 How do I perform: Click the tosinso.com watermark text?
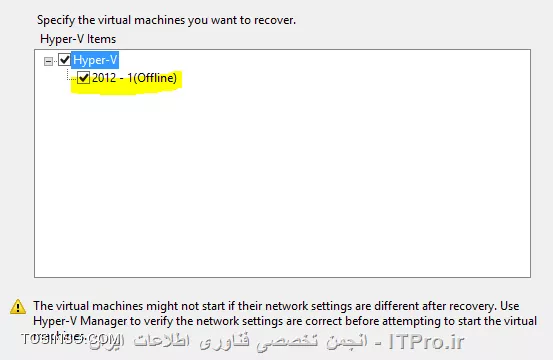67,339
